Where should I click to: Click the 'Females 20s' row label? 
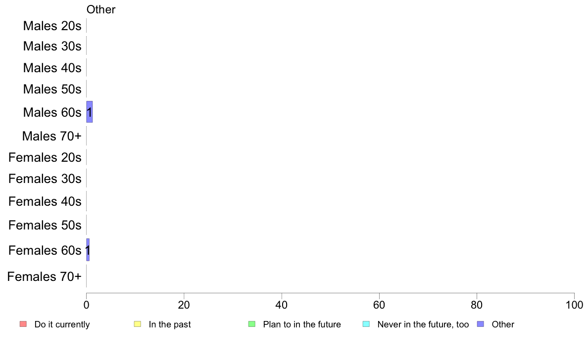(x=45, y=157)
